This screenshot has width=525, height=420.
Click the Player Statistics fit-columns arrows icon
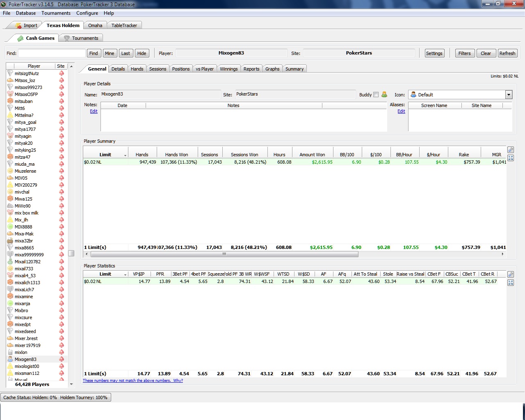pos(511,283)
